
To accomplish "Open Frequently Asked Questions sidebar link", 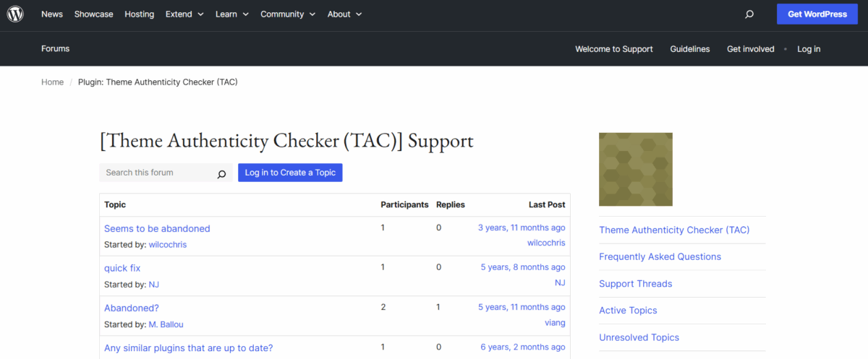I will (660, 257).
